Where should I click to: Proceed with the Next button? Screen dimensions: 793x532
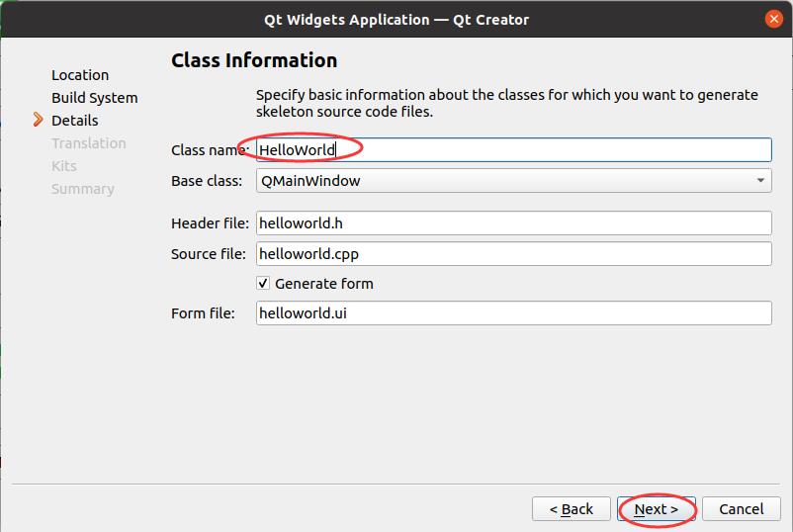tap(656, 508)
